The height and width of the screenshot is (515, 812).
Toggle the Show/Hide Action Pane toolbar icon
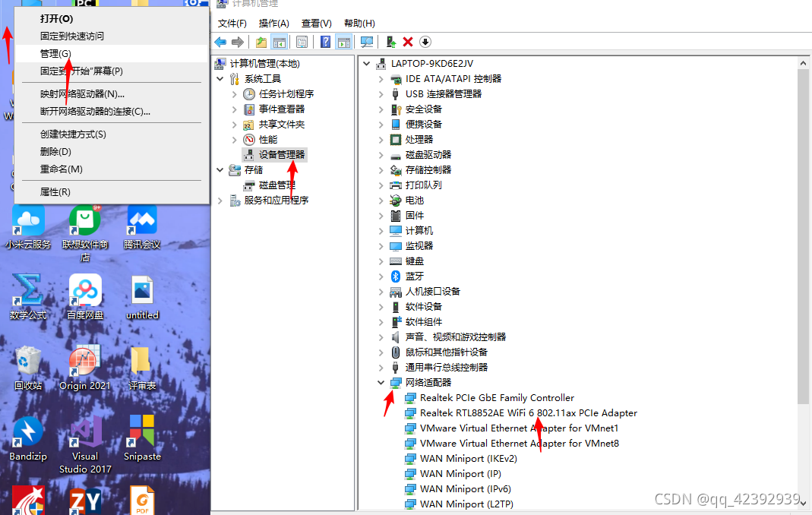(x=344, y=42)
